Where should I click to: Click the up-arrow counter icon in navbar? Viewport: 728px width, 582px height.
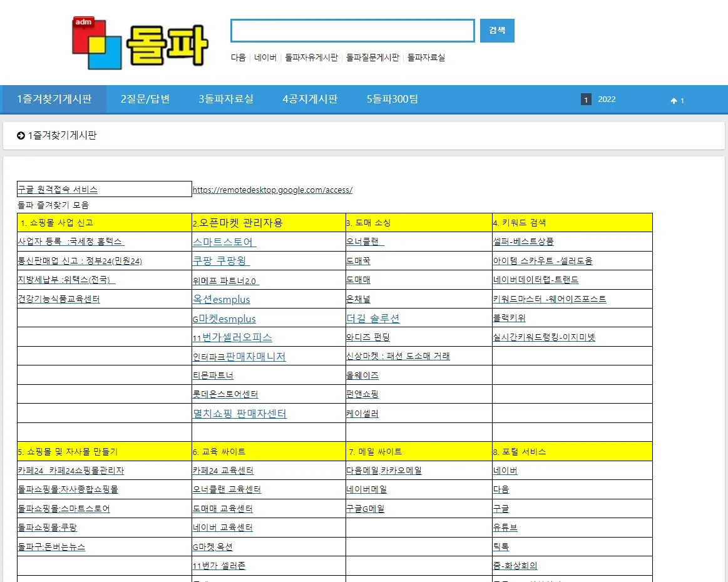pos(674,100)
